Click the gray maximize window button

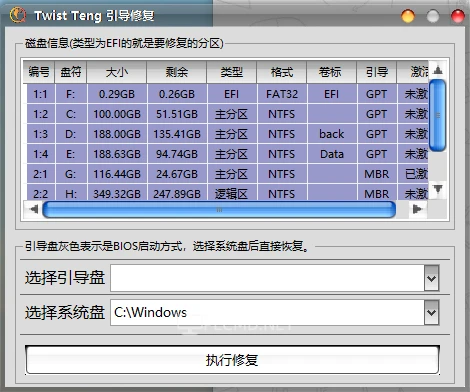(433, 16)
